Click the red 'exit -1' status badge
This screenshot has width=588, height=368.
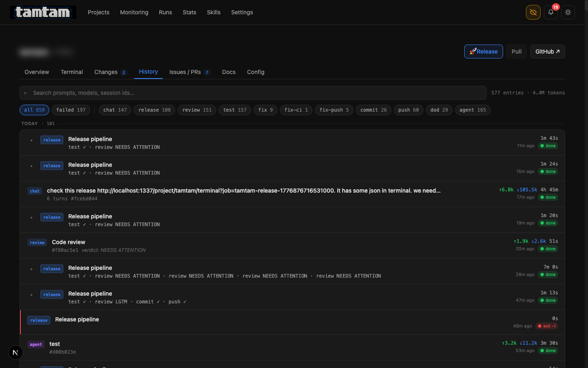click(x=547, y=326)
